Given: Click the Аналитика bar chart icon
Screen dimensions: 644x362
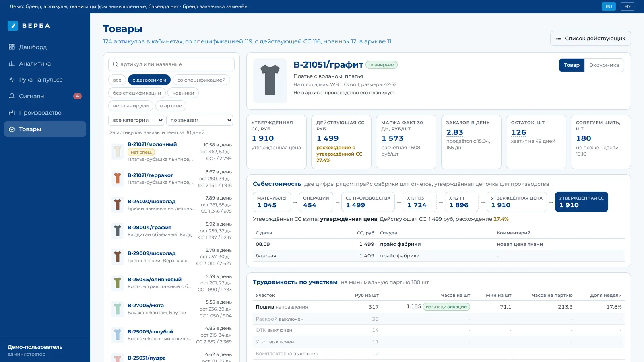Looking at the screenshot, I should point(12,64).
